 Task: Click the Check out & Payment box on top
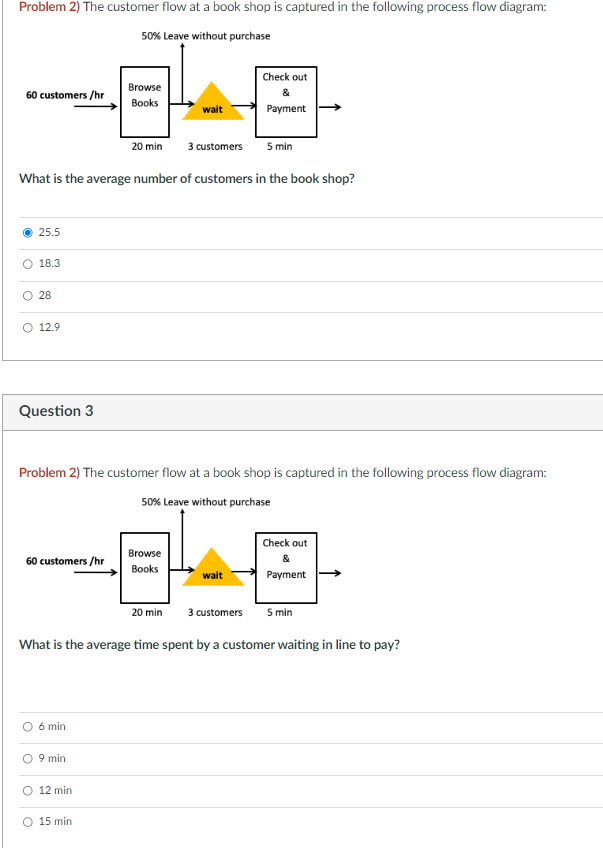(285, 100)
